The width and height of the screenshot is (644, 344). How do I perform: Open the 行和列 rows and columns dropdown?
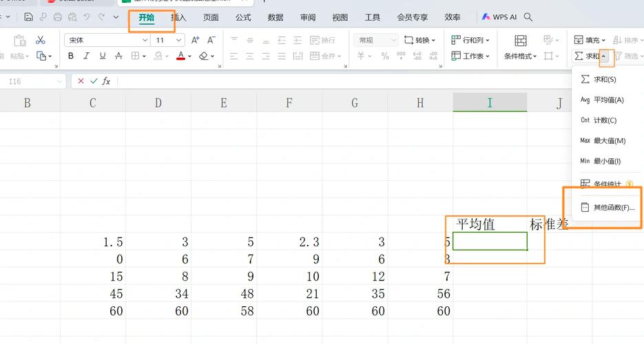(470, 40)
